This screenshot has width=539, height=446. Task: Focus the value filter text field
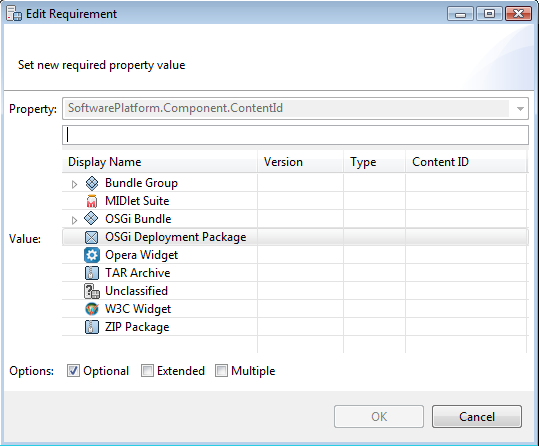pos(295,135)
